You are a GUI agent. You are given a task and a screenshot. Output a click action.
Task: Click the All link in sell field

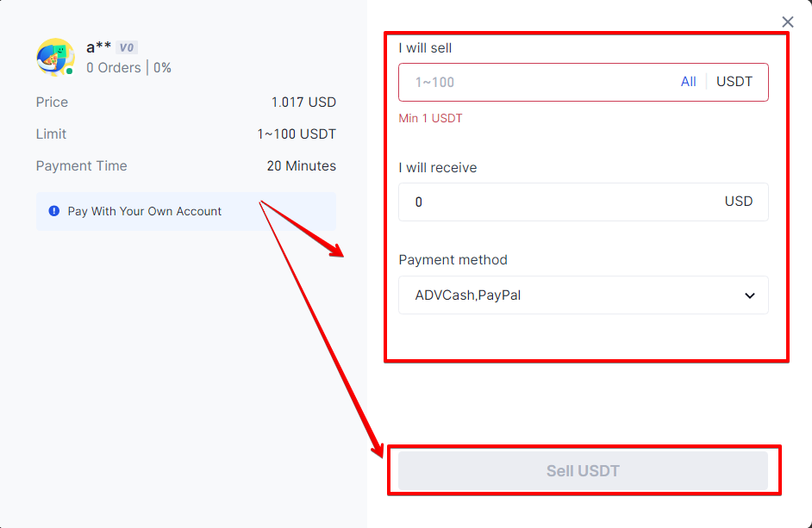point(688,82)
